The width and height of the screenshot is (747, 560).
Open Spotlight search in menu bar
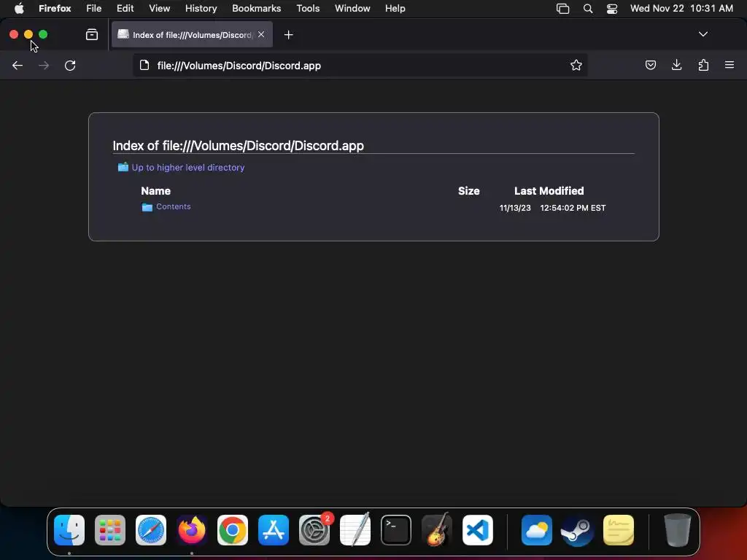pos(588,9)
